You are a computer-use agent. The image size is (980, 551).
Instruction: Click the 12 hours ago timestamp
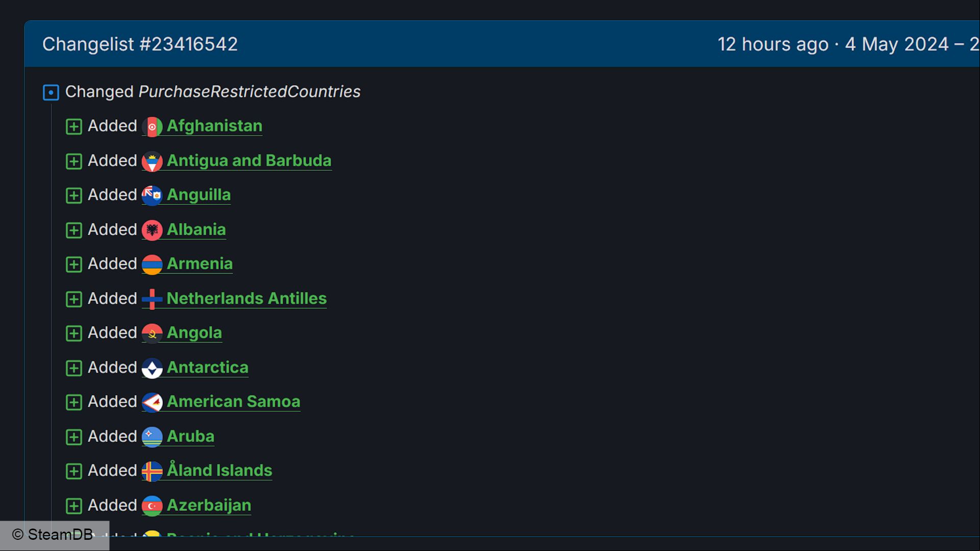pos(773,44)
